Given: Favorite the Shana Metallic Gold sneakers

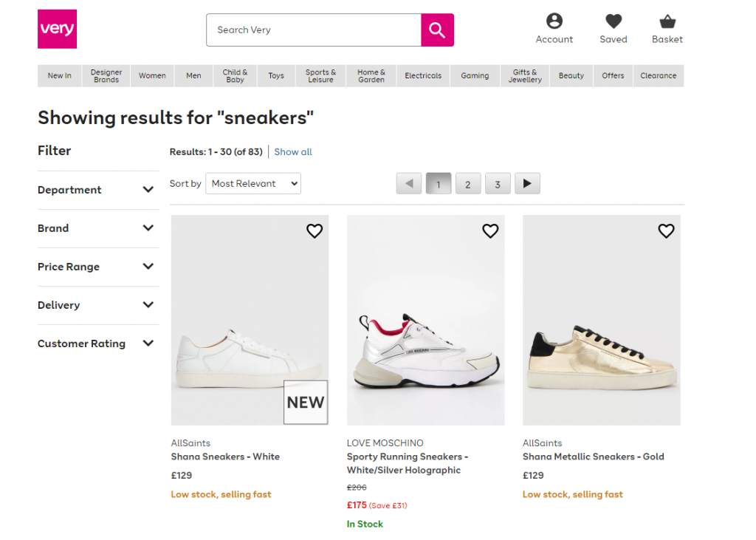Looking at the screenshot, I should 666,231.
